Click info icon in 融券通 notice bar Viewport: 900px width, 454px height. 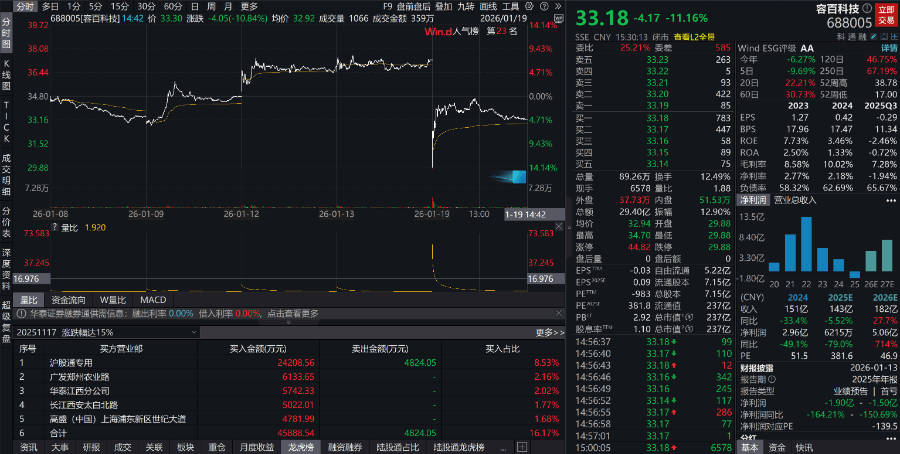[x=22, y=314]
